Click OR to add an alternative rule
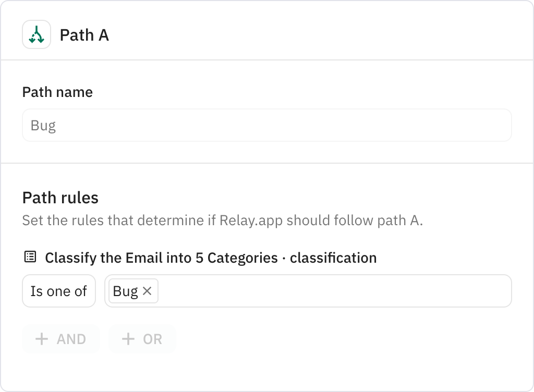 pos(142,339)
